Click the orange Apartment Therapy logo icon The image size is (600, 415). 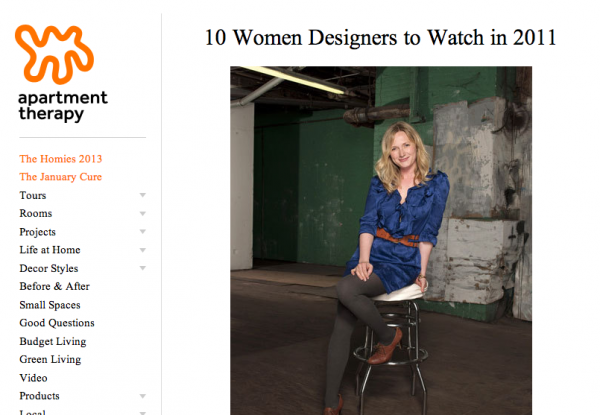(55, 52)
